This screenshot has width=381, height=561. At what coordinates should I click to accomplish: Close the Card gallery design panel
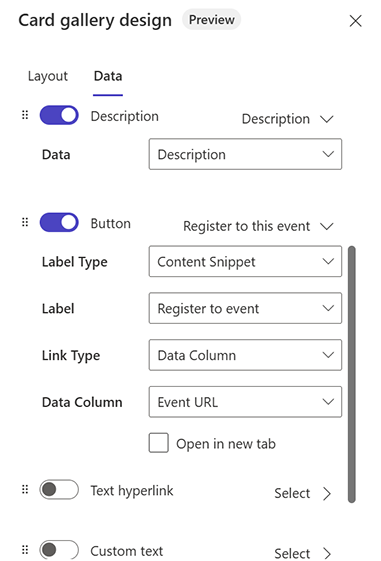(x=356, y=21)
